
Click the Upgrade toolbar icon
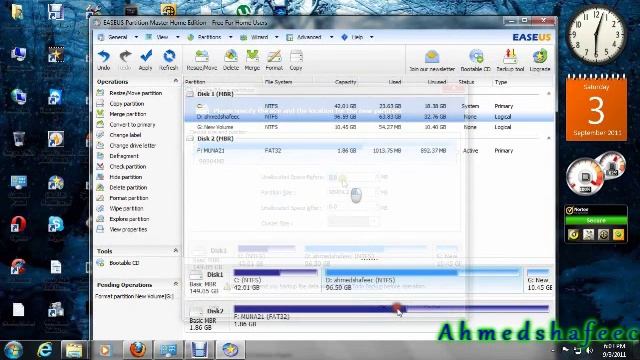(540, 60)
